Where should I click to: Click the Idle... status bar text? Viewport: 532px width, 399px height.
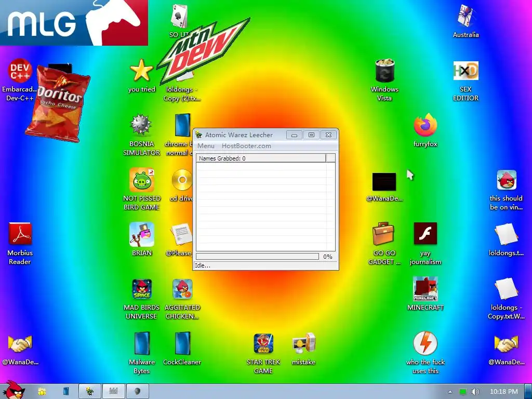coord(203,265)
